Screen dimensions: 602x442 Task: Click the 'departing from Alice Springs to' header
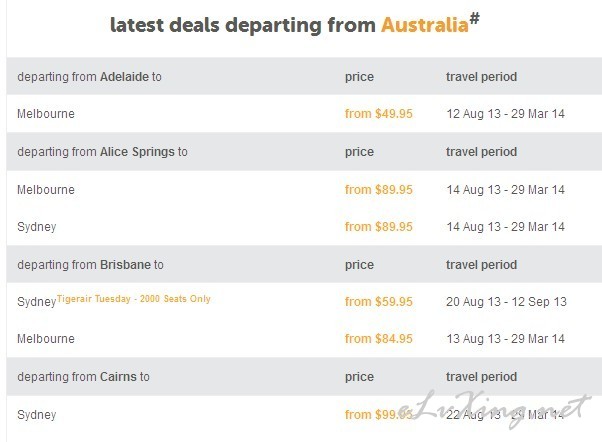[102, 152]
